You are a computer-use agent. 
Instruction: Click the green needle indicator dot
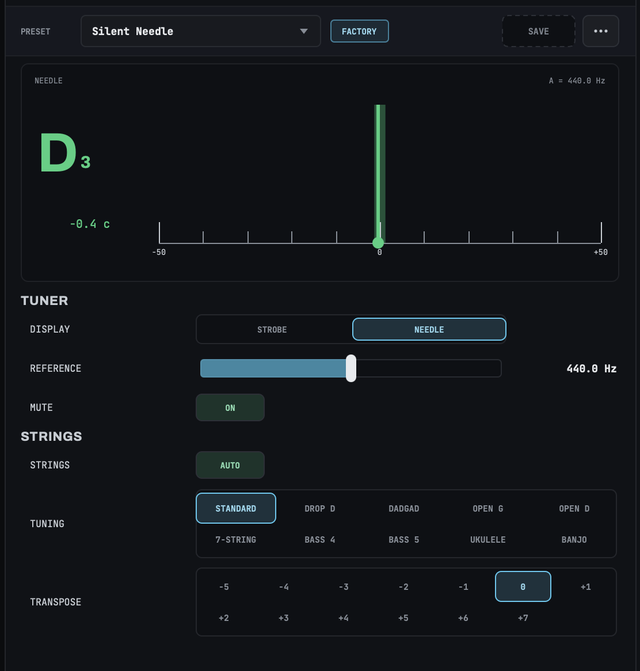click(378, 243)
